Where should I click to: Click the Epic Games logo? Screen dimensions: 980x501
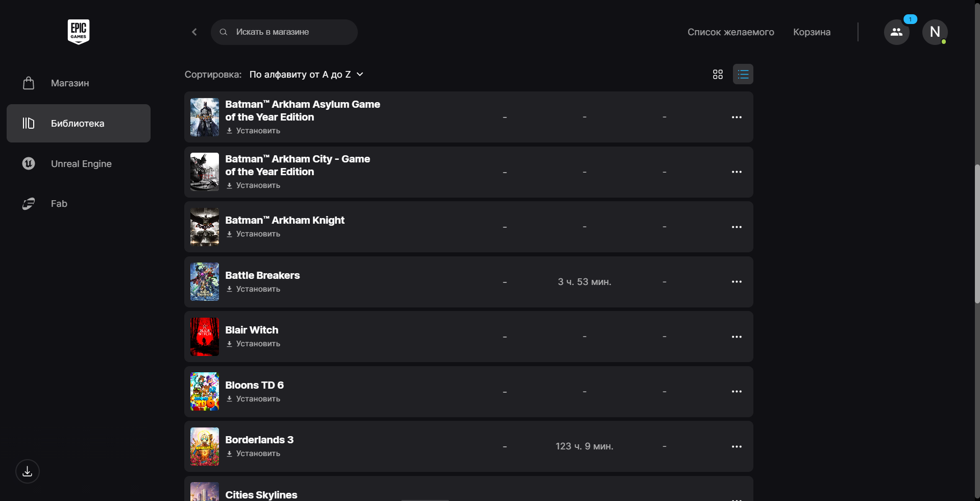[x=79, y=32]
